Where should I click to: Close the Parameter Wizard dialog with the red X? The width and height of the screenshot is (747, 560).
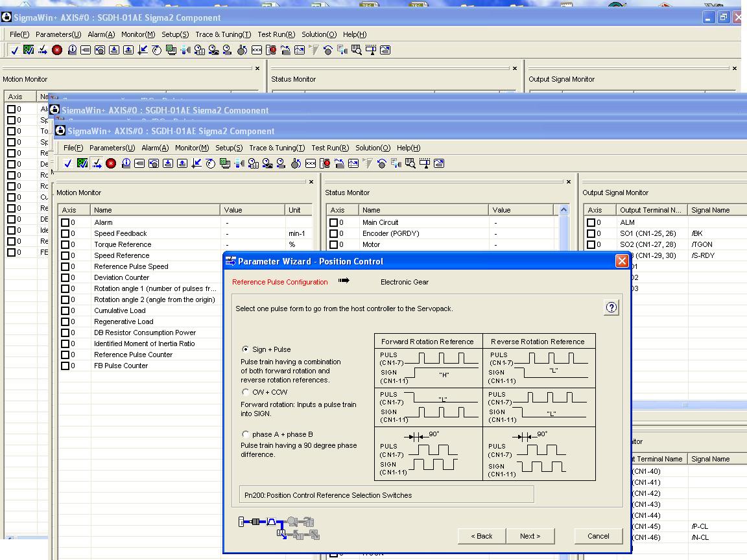click(x=622, y=261)
